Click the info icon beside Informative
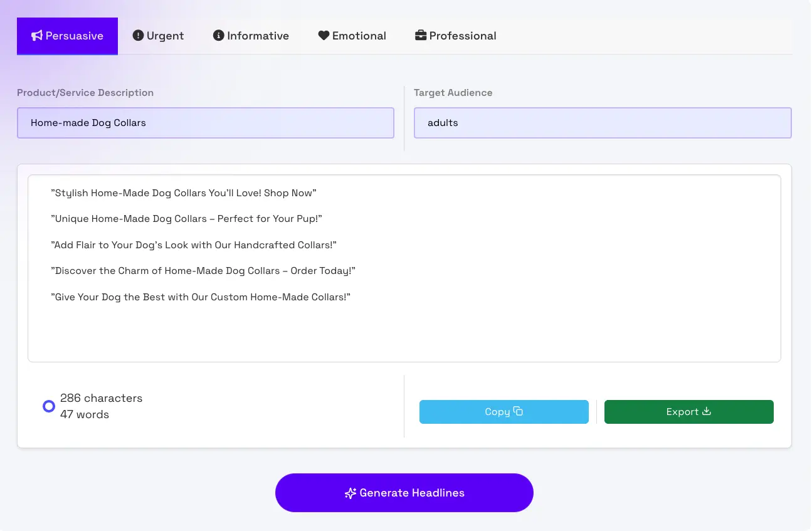The width and height of the screenshot is (812, 531). coord(218,35)
